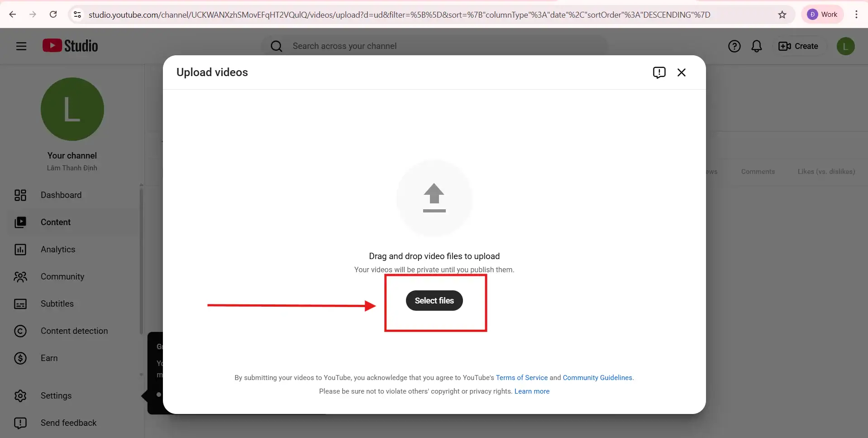Click the send feedback icon in dialog header
The height and width of the screenshot is (438, 868).
pos(659,72)
